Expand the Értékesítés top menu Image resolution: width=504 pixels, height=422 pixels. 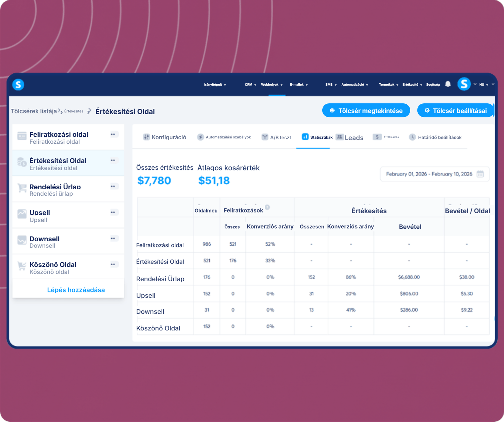point(412,85)
